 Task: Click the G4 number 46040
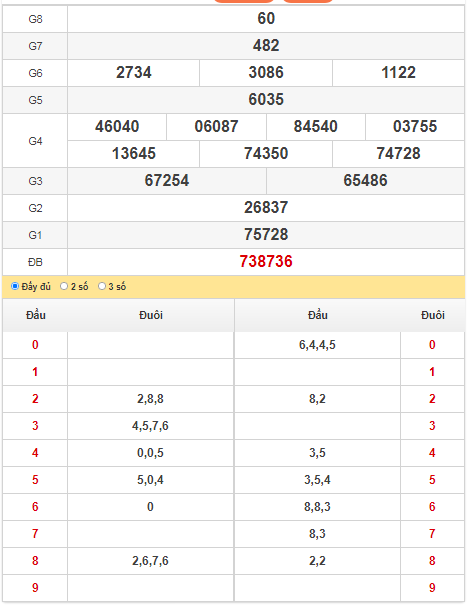[117, 126]
